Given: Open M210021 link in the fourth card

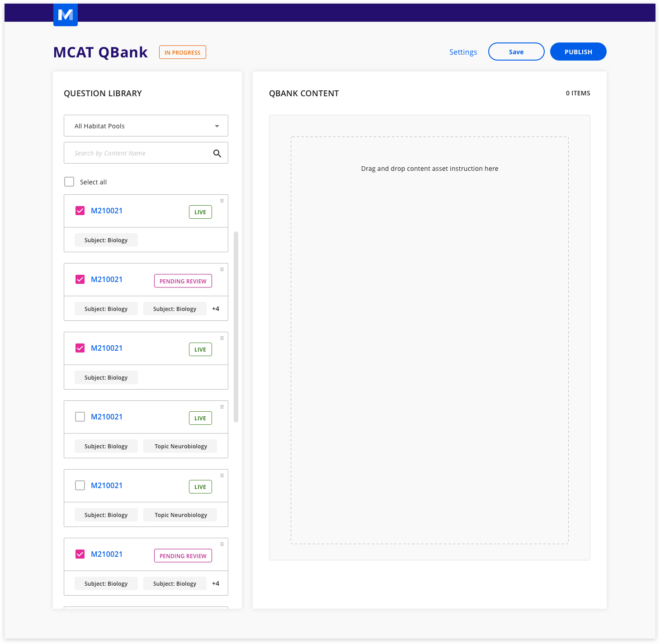Looking at the screenshot, I should tap(107, 417).
